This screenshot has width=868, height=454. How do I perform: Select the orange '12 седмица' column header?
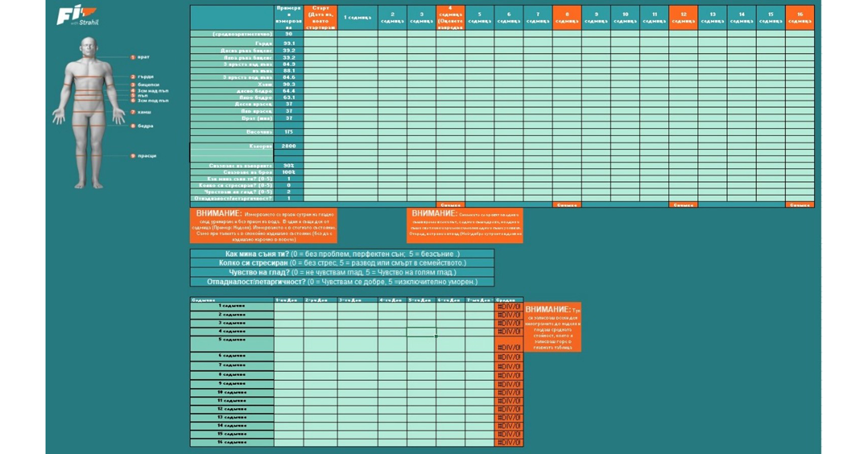pyautogui.click(x=683, y=18)
